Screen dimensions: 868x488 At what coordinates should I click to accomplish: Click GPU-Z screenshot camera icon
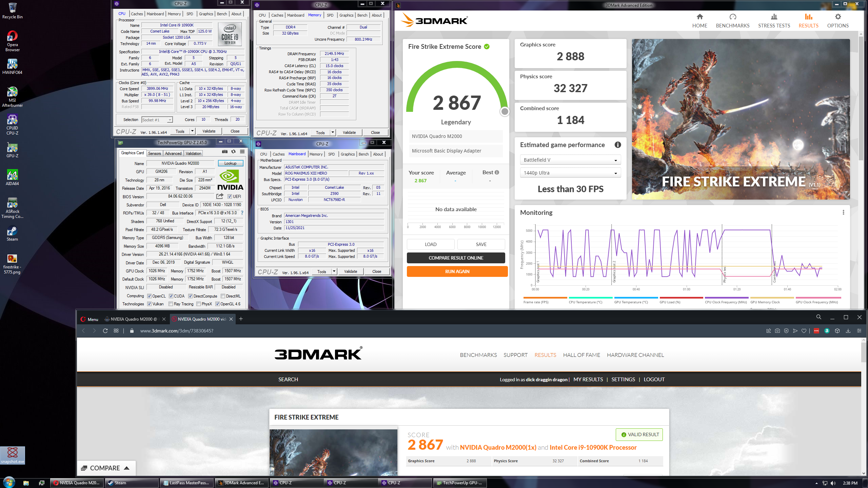(x=224, y=151)
